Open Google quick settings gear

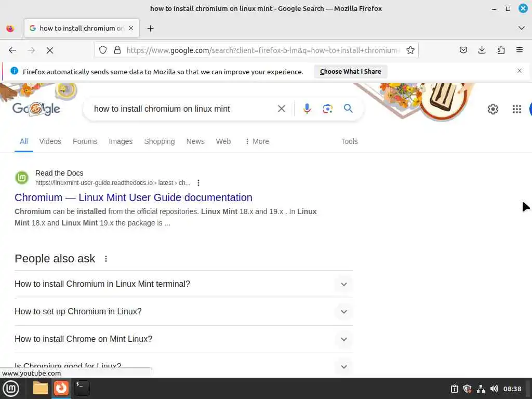[x=493, y=109]
